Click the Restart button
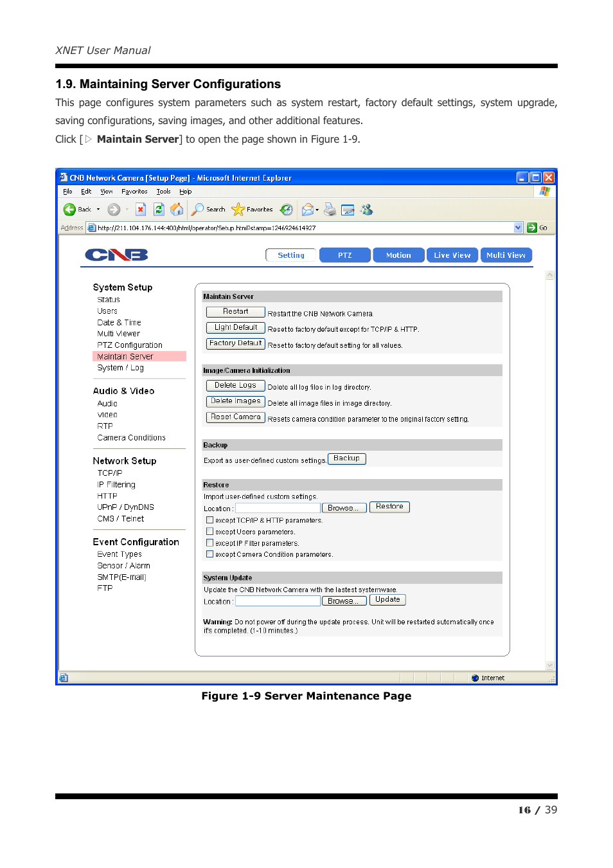This screenshot has height=868, width=613. coord(236,312)
